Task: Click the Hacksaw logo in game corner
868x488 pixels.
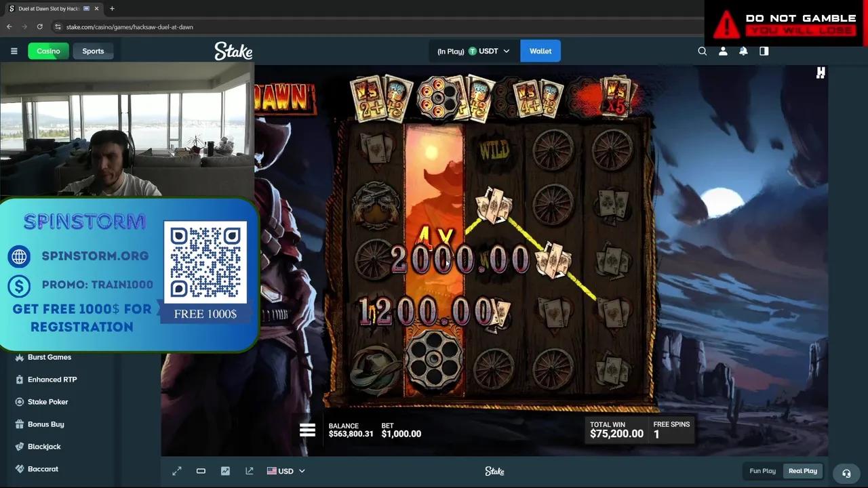Action: (821, 73)
